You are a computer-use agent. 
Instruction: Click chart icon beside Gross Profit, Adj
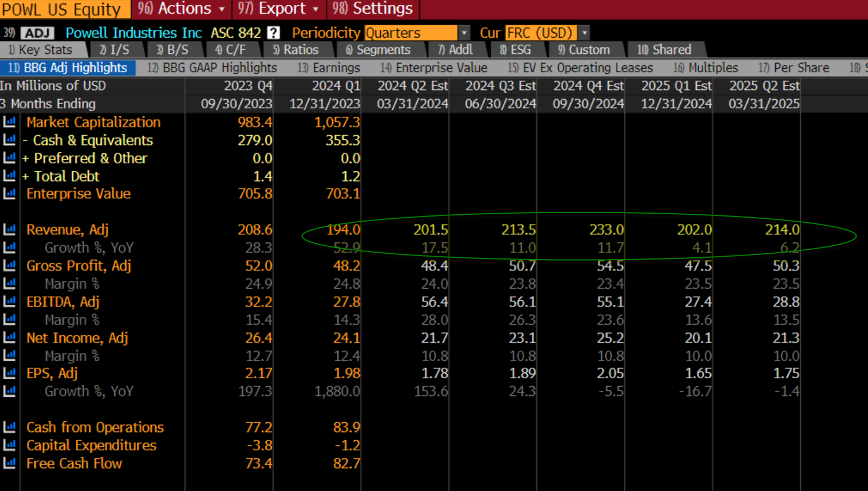[9, 266]
